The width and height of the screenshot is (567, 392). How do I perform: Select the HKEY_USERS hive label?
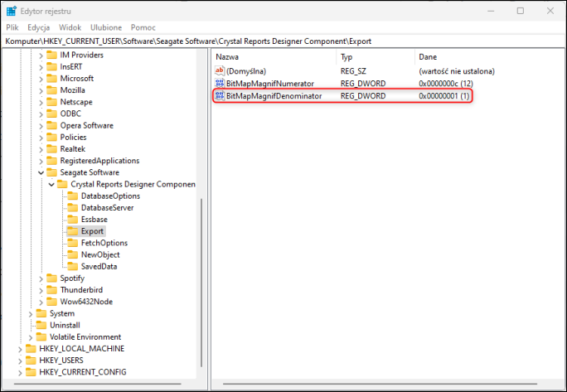click(61, 361)
